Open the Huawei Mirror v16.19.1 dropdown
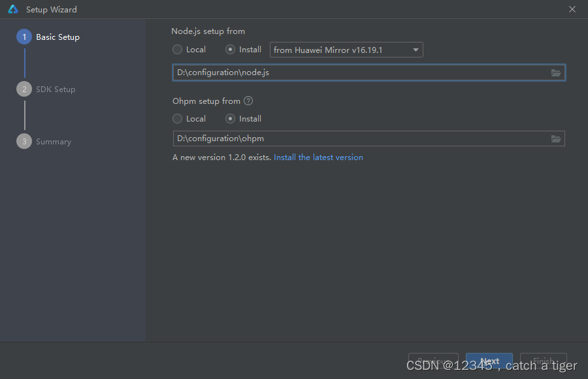The height and width of the screenshot is (379, 588). [x=346, y=50]
